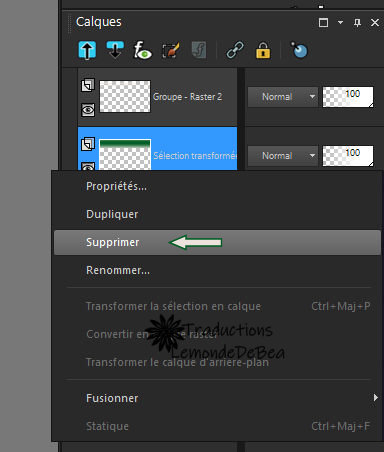Viewport: 384px width, 452px height.
Task: Select the Groupe - Raster 2 layer name
Action: coord(187,97)
